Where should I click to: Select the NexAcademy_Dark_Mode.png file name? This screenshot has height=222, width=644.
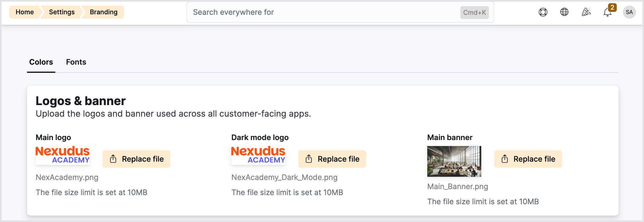(x=284, y=177)
